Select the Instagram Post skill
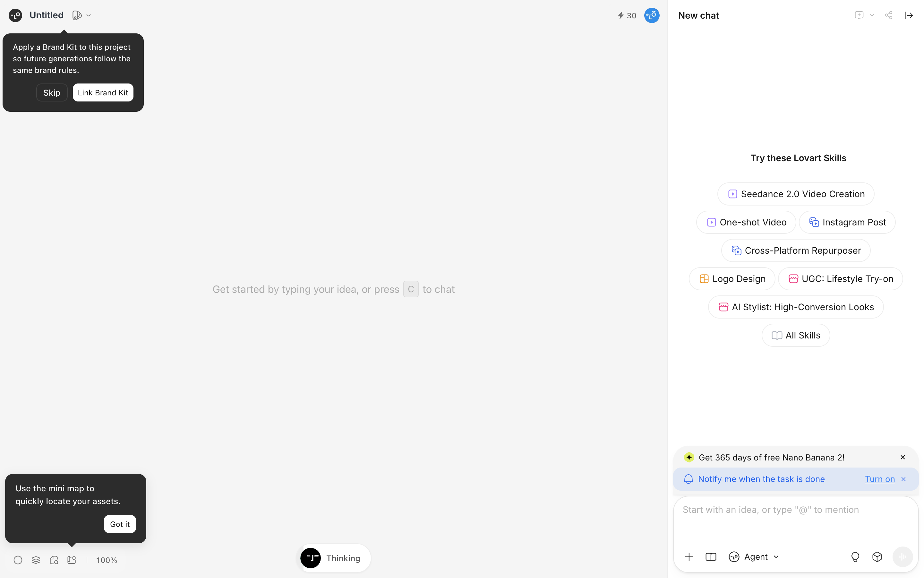The width and height of the screenshot is (924, 578). coord(847,222)
